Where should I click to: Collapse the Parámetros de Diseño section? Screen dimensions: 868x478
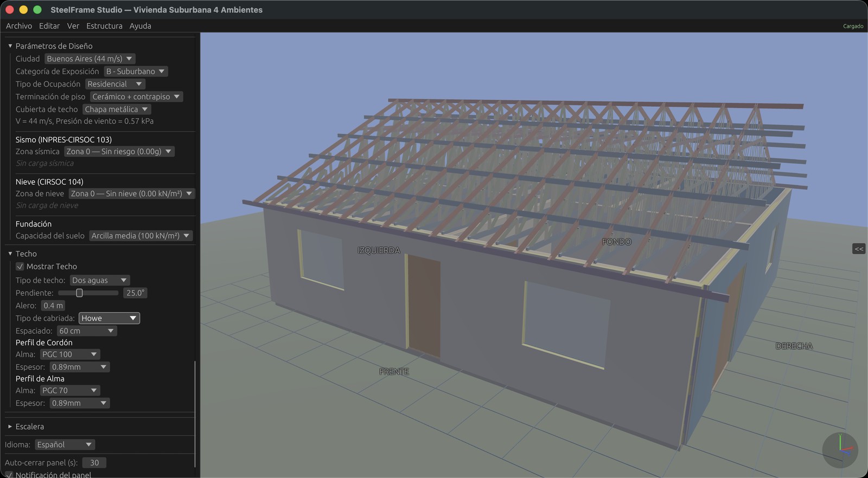pos(10,46)
